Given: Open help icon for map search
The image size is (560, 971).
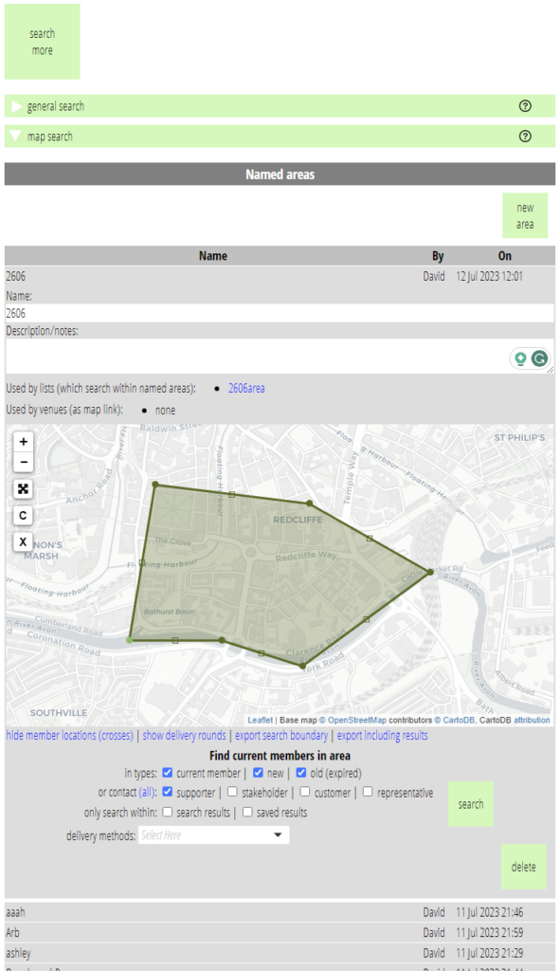Looking at the screenshot, I should [525, 137].
